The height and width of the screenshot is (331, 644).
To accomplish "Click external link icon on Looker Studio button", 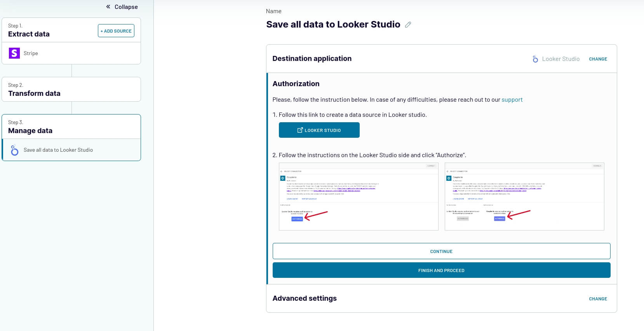I will [x=300, y=130].
